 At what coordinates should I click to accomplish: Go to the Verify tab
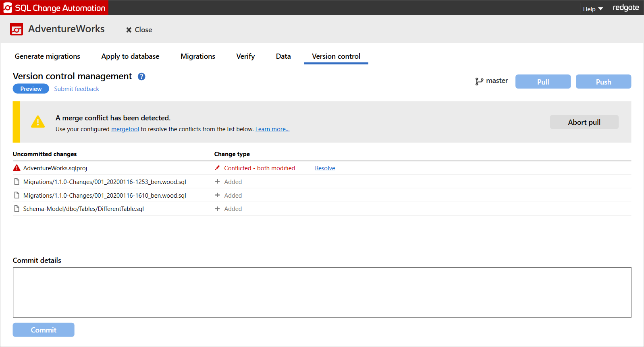click(x=245, y=56)
